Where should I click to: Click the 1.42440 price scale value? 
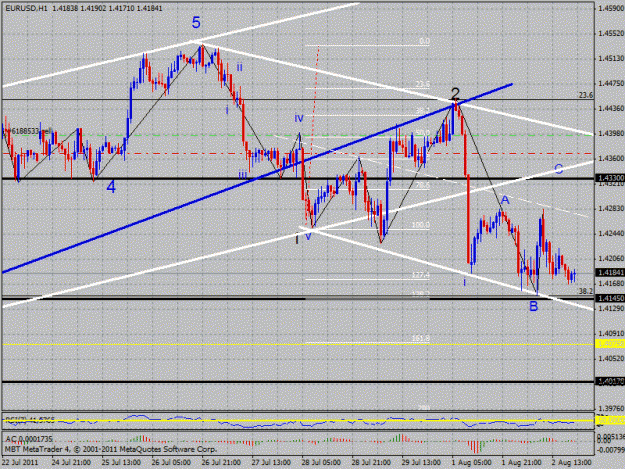click(611, 234)
